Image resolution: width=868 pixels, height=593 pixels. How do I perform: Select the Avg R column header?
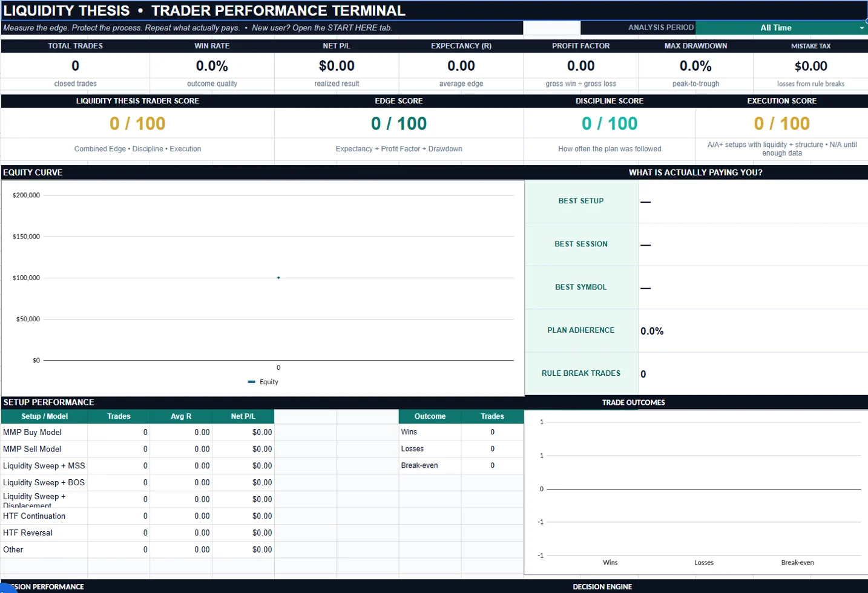click(x=181, y=416)
